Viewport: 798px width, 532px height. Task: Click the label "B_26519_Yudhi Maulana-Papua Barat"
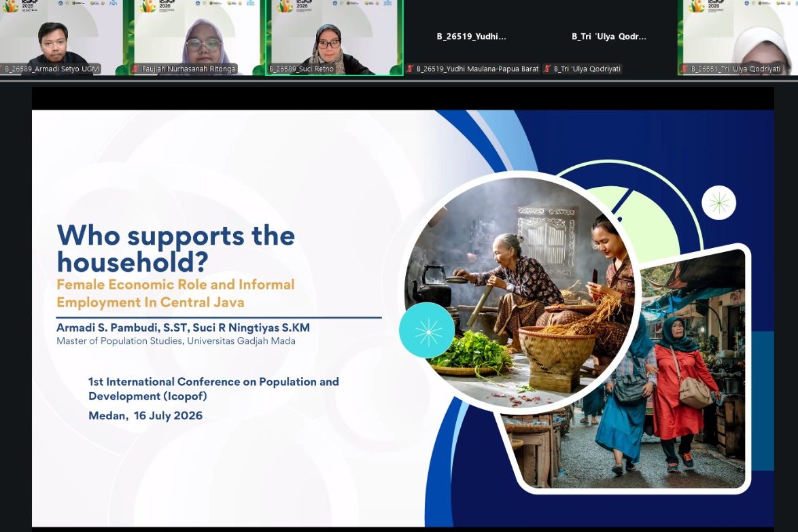pos(477,69)
